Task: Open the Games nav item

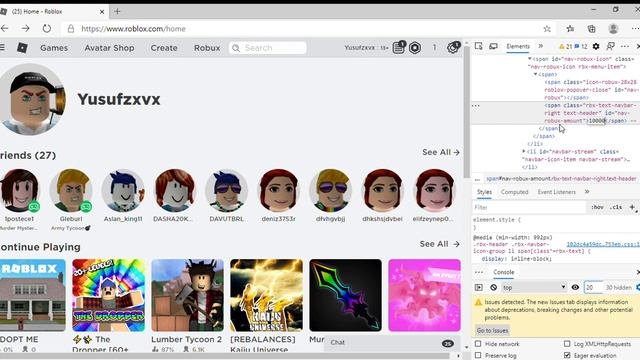Action: coord(54,48)
